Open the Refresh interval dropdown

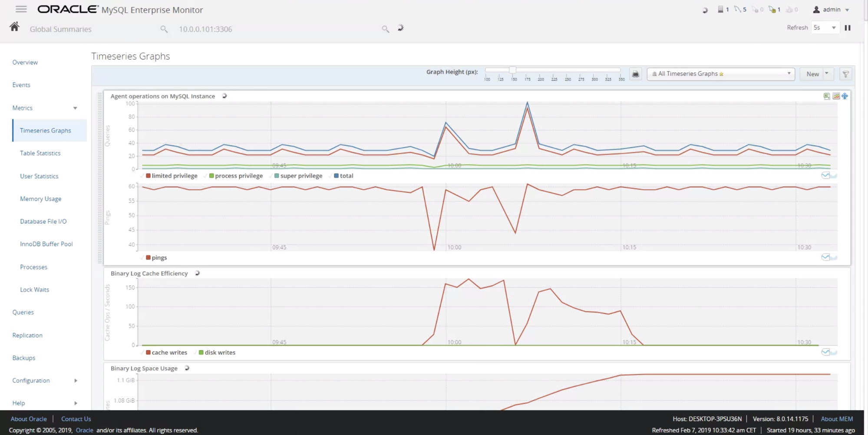pyautogui.click(x=825, y=28)
